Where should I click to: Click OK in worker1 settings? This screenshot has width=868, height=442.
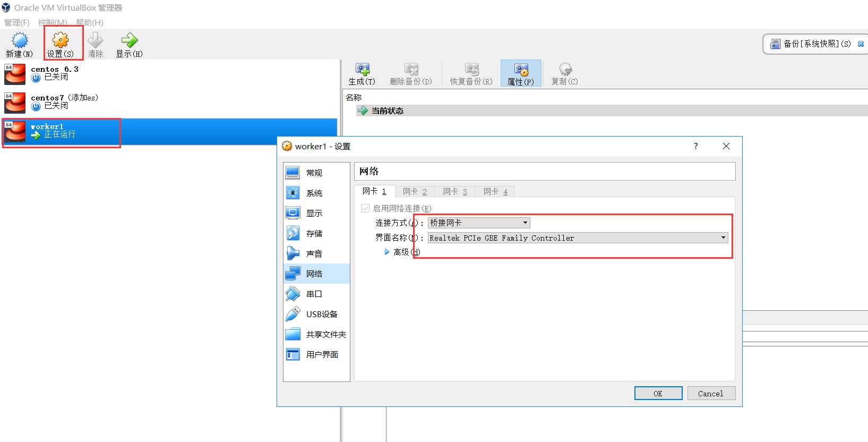coord(658,393)
